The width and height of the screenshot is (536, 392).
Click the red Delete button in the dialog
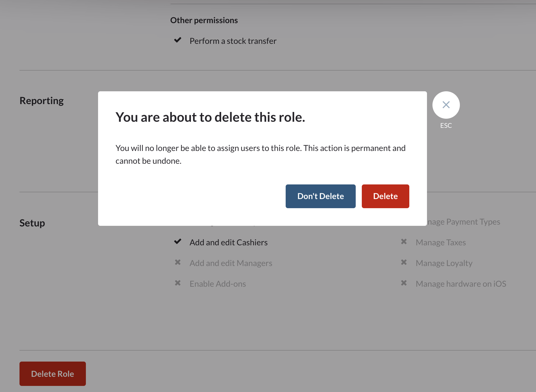click(x=385, y=196)
